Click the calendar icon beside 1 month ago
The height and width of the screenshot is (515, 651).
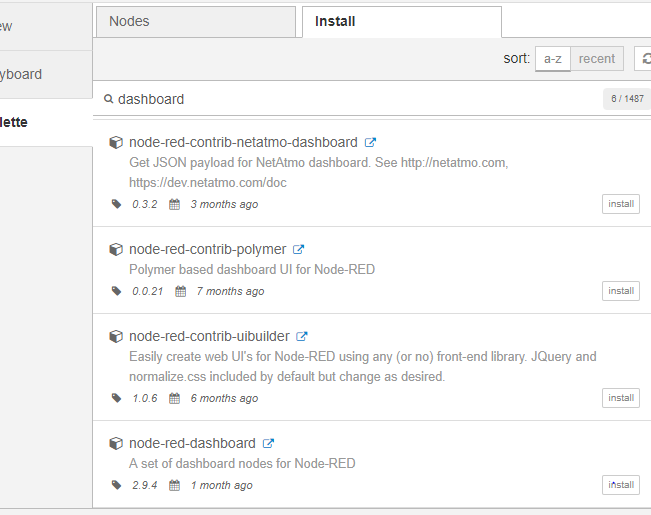[x=174, y=485]
